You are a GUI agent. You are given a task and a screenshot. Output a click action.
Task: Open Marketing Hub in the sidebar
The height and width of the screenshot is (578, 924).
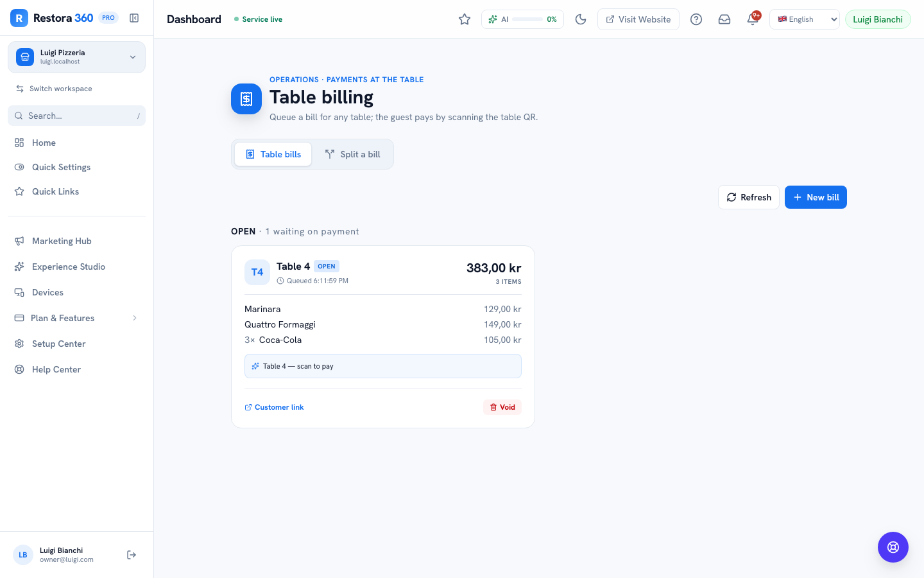(76, 241)
